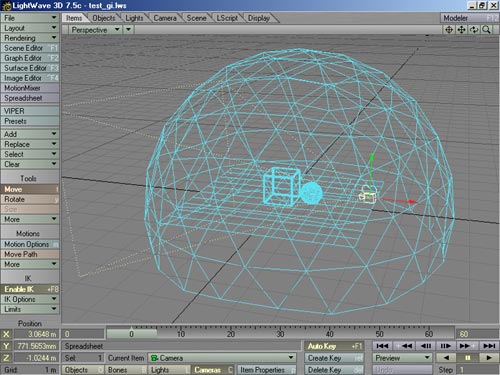Viewport: 500px width, 375px height.
Task: Toggle the Enable IK button
Action: point(30,289)
